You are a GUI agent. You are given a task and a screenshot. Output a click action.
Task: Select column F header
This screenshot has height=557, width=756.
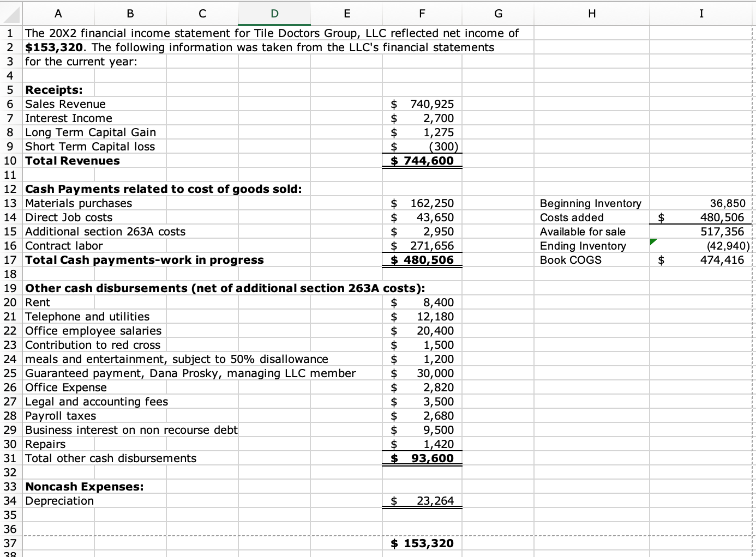(422, 14)
